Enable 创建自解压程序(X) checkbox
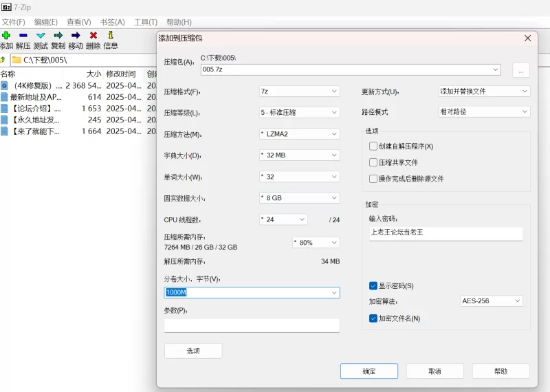The image size is (550, 392). [373, 146]
